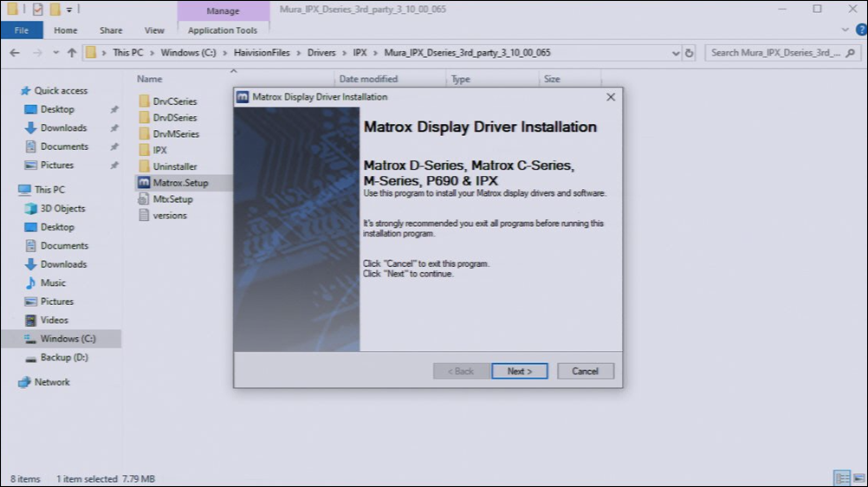Viewport: 868px width, 487px height.
Task: Click the Back navigation arrow
Action: click(15, 53)
